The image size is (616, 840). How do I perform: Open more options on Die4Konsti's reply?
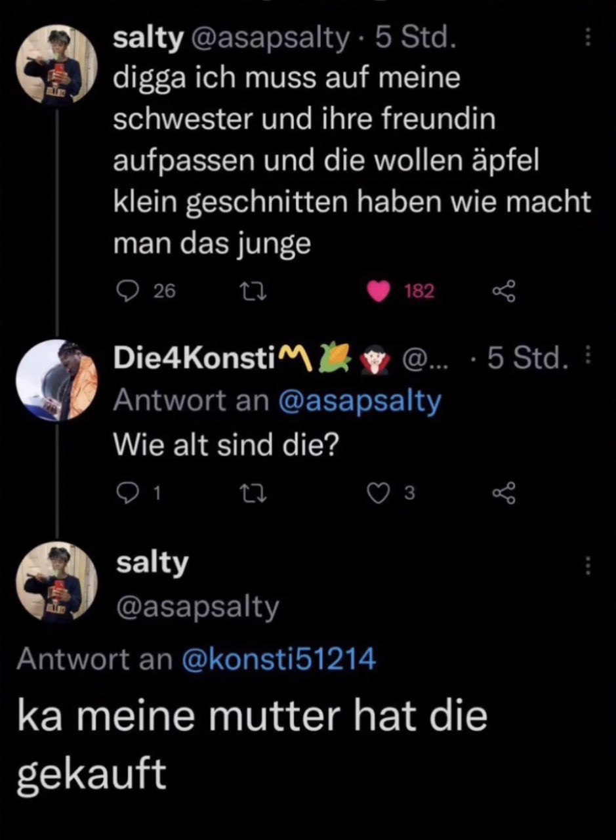(587, 354)
